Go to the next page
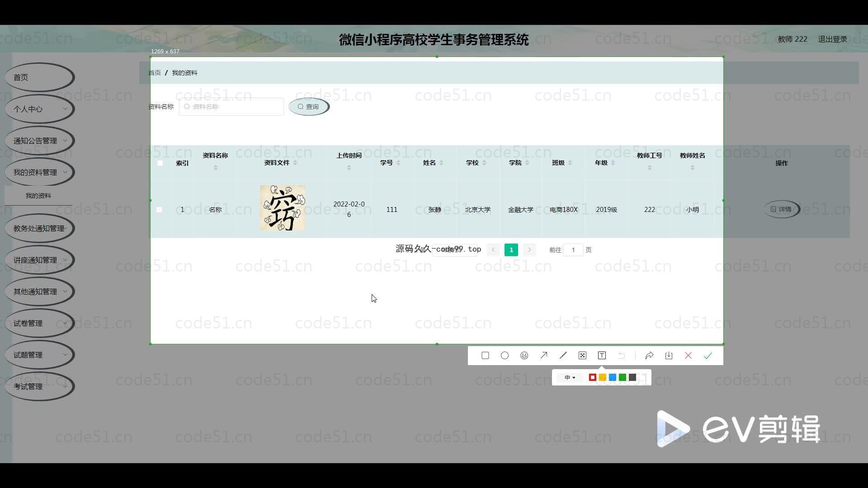This screenshot has width=868, height=488. (x=529, y=250)
